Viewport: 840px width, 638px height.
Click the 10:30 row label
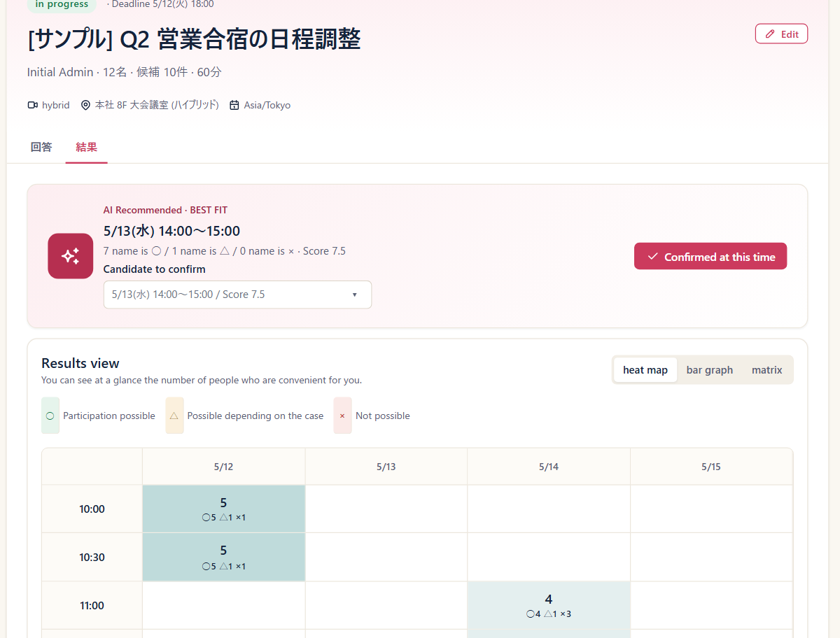coord(92,558)
